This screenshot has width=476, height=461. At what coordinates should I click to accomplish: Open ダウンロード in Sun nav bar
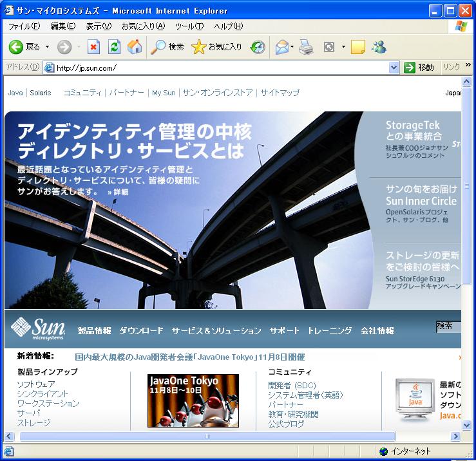tap(141, 330)
